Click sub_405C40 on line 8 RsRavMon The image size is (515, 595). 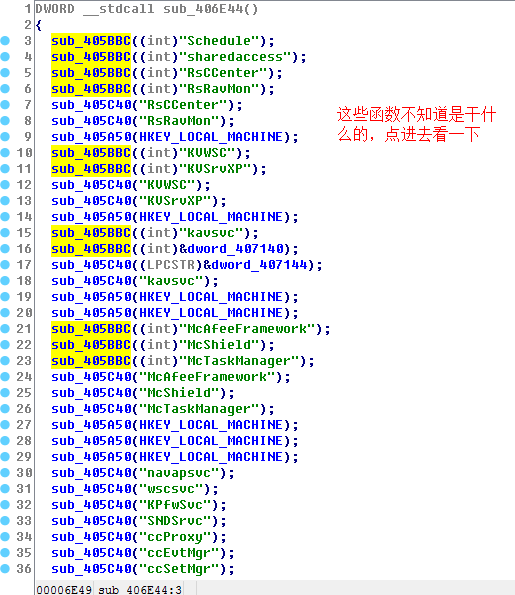[x=91, y=121]
